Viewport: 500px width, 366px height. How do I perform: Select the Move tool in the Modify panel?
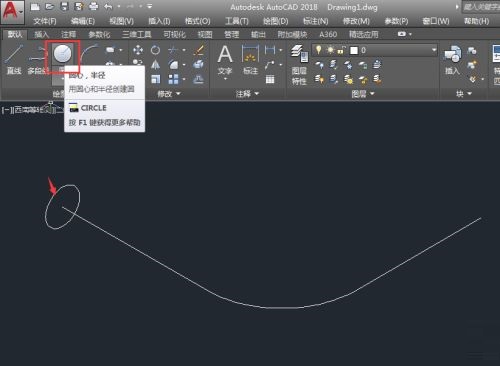point(138,50)
